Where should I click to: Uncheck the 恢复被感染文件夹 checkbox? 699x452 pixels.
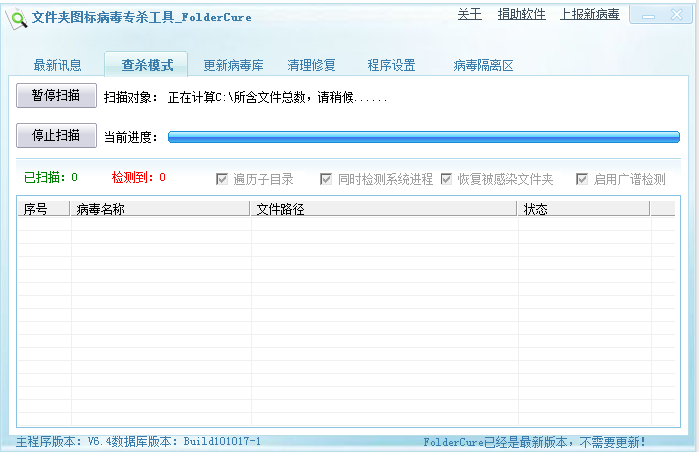(x=447, y=179)
